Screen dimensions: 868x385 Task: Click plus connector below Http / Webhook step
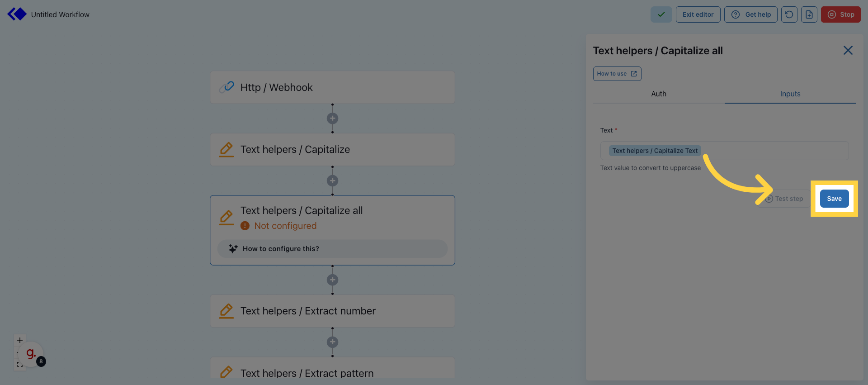332,119
